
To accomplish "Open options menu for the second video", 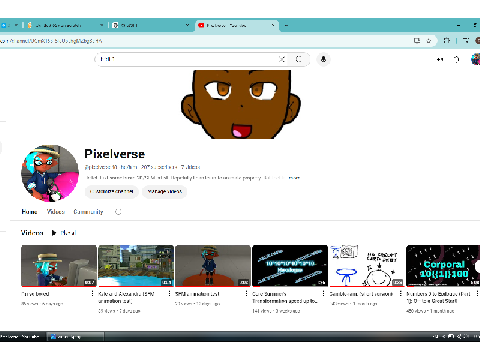I will click(169, 294).
